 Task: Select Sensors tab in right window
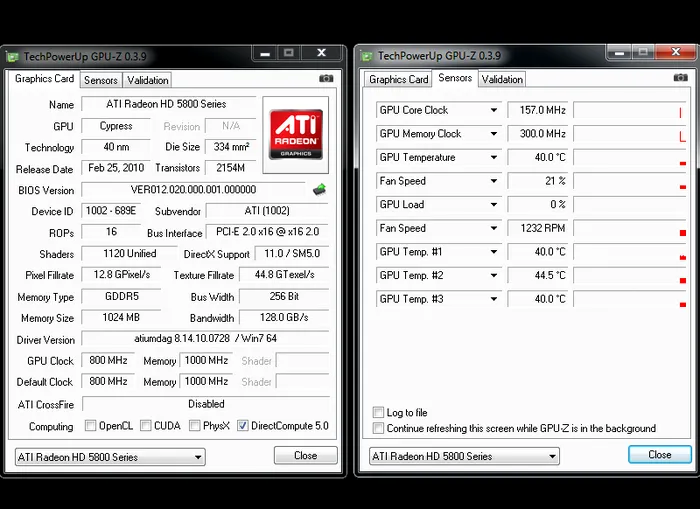tap(455, 78)
